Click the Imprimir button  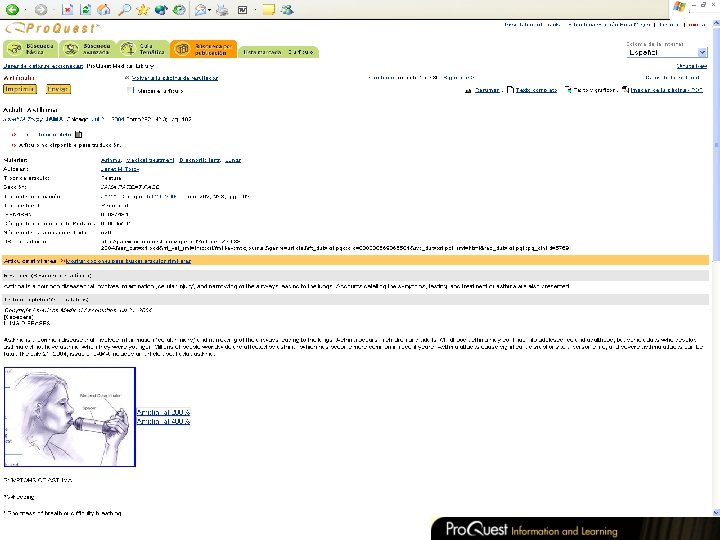pos(20,89)
